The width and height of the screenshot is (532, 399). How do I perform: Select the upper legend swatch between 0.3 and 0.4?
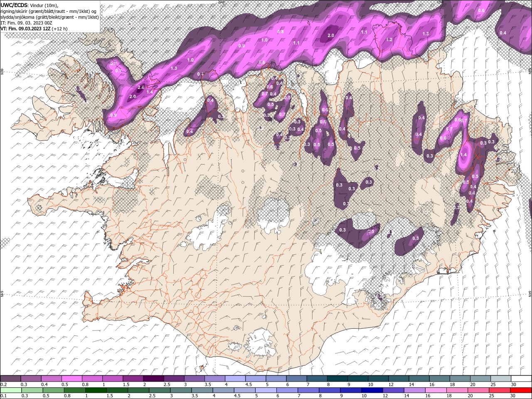pyautogui.click(x=31, y=379)
